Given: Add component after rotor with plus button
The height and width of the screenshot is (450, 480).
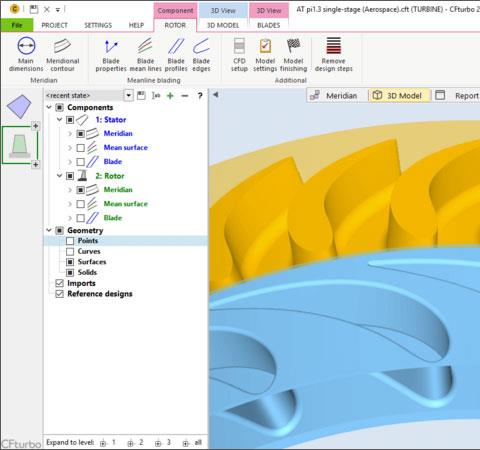Looking at the screenshot, I should click(x=35, y=164).
